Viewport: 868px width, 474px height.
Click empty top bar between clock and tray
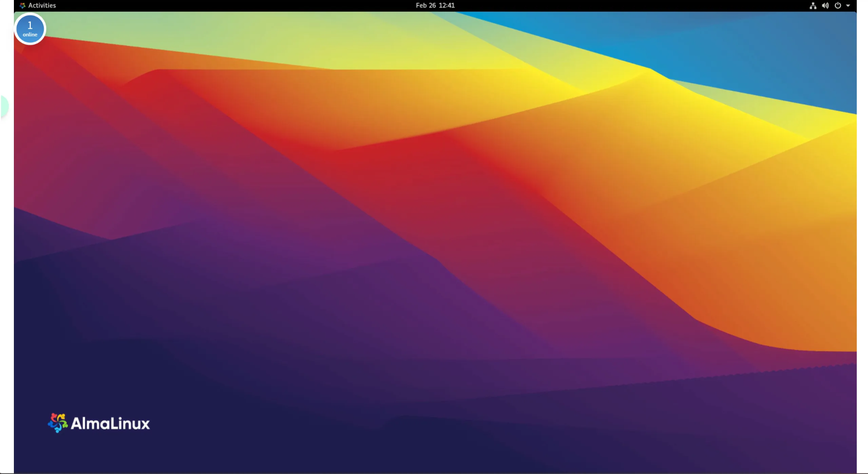[629, 6]
